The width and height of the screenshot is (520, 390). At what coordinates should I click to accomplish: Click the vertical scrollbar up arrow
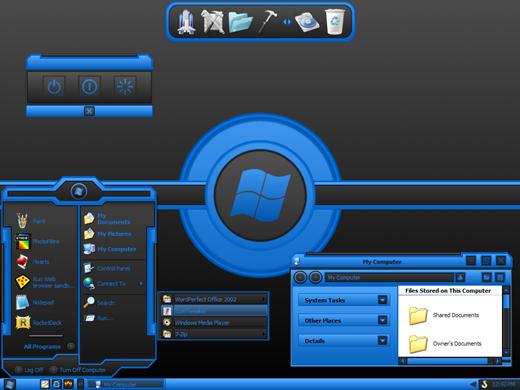[506, 290]
